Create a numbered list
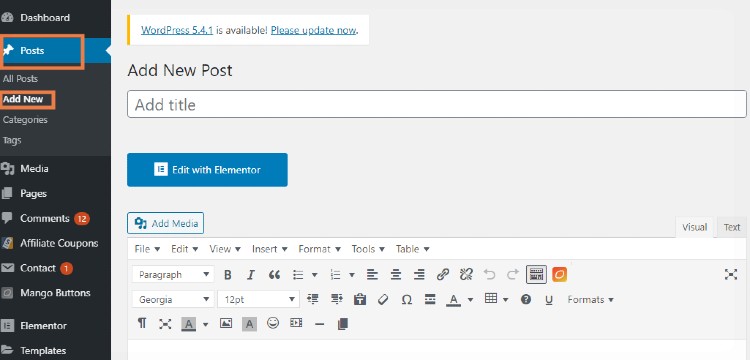Screen dimensions: 750x360 [x=336, y=275]
